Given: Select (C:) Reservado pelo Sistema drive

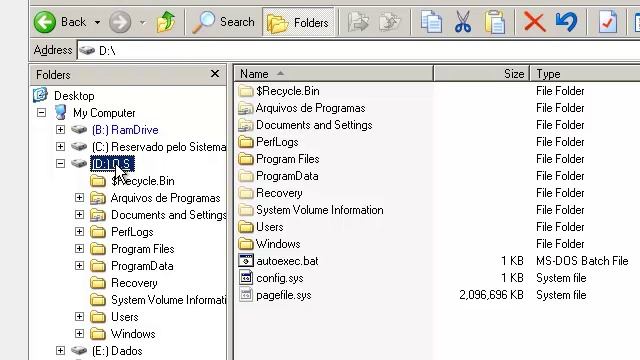Looking at the screenshot, I should 159,147.
